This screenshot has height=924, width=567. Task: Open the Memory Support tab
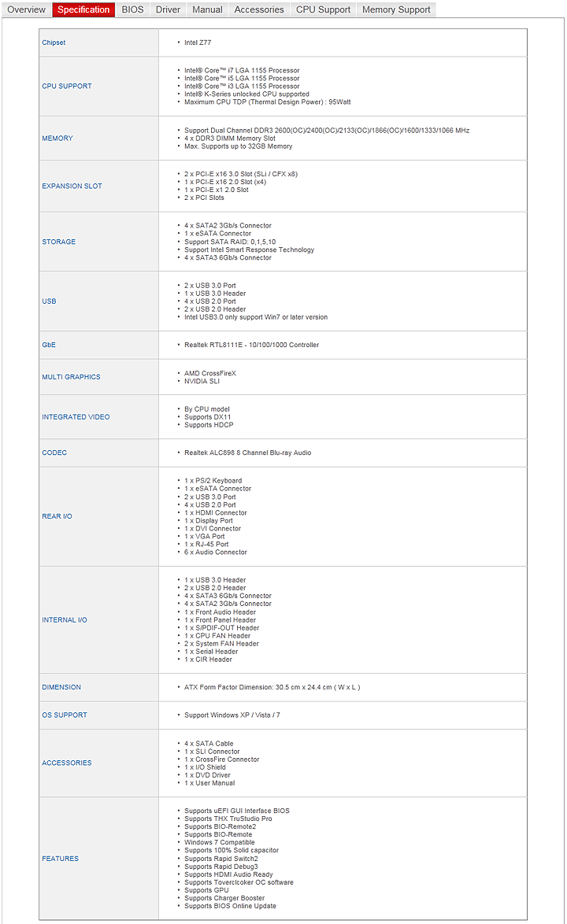tap(396, 9)
